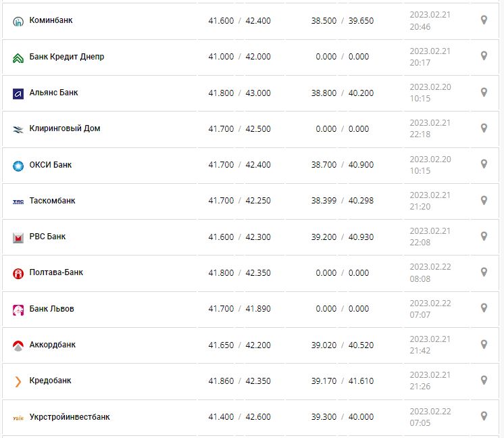Open map pin for Клиринговый Дом row

coord(484,128)
